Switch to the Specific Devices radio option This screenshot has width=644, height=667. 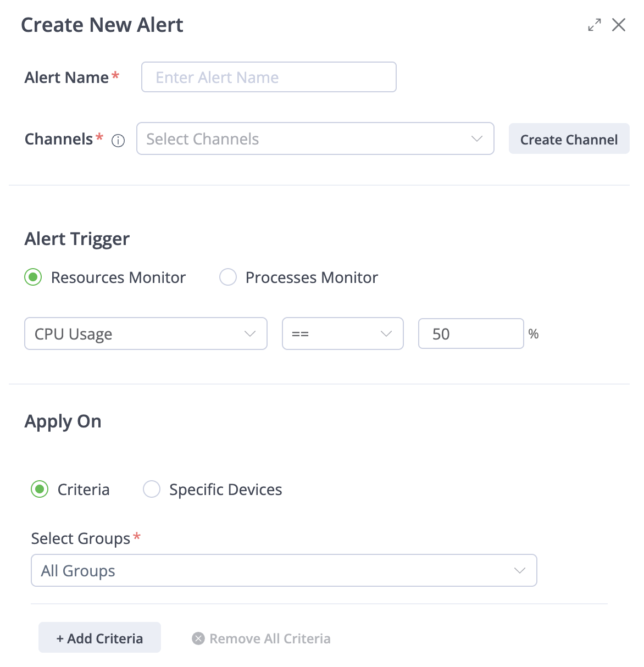coord(152,489)
